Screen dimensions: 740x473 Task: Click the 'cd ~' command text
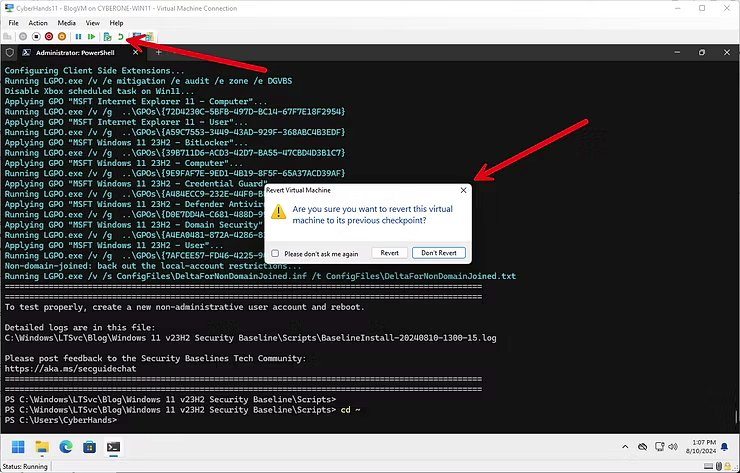[351, 410]
